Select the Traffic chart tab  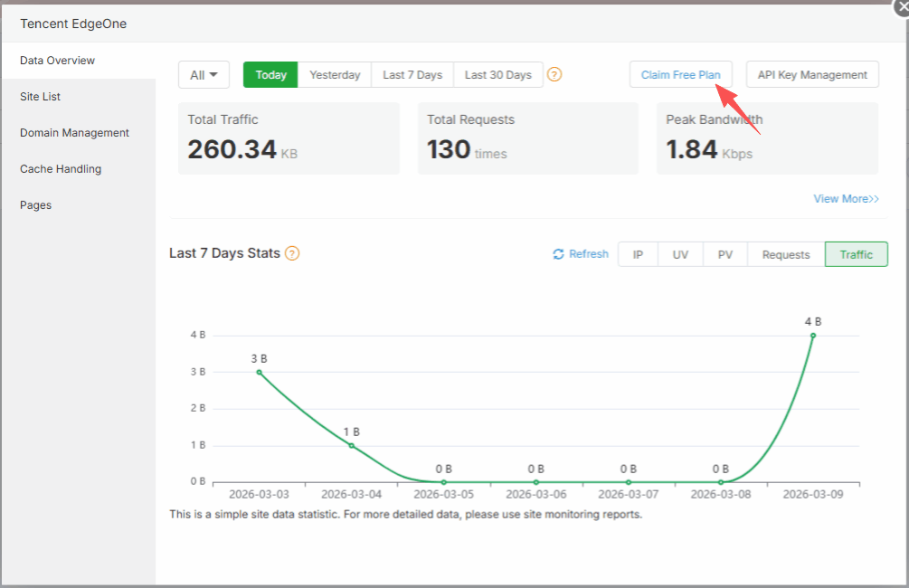[857, 254]
